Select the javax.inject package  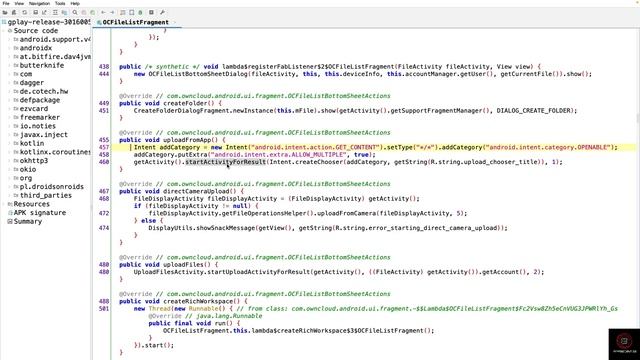click(44, 135)
